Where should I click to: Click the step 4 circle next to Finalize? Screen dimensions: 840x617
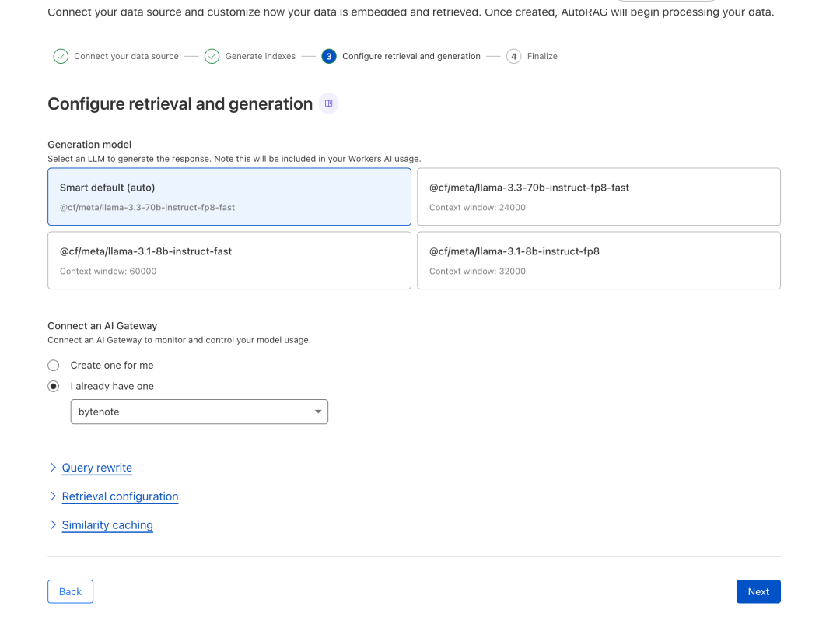(514, 56)
